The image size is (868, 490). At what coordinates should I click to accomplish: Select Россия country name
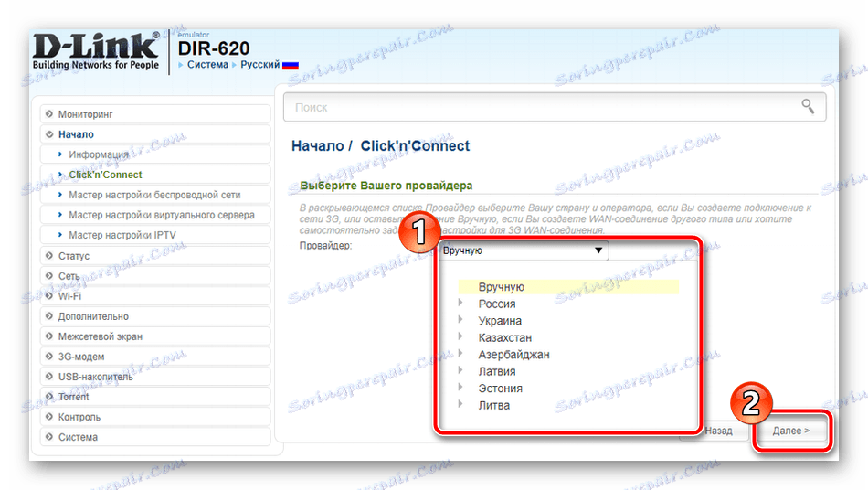497,304
